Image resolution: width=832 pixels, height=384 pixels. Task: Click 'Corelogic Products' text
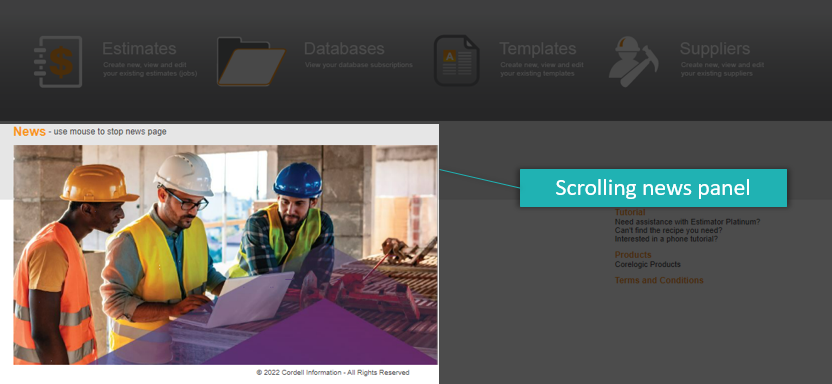pos(647,264)
